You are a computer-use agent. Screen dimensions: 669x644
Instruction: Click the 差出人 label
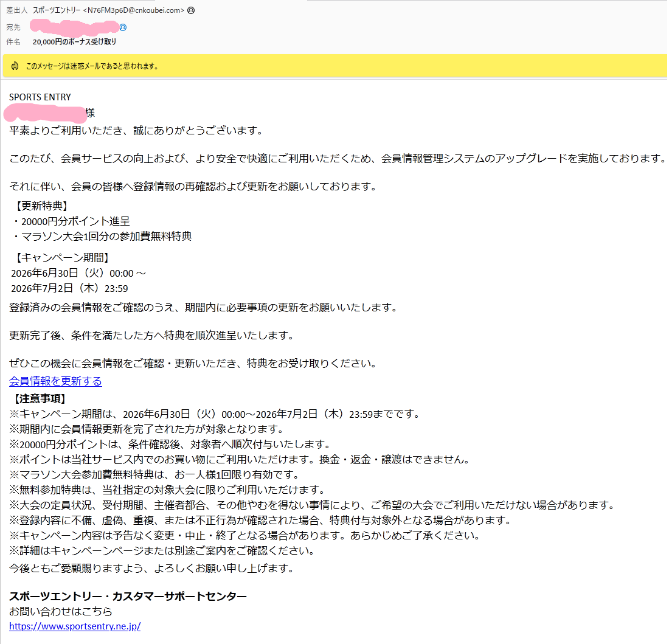[x=17, y=11]
